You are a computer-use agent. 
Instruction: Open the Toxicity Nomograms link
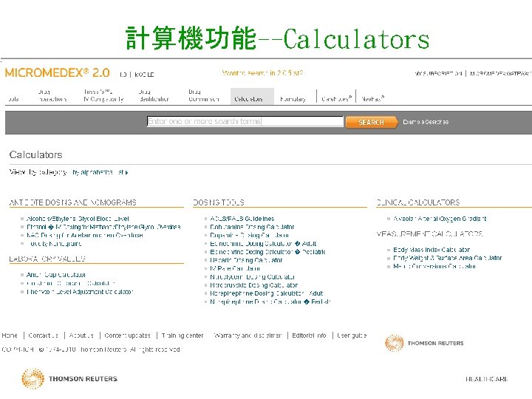point(54,244)
